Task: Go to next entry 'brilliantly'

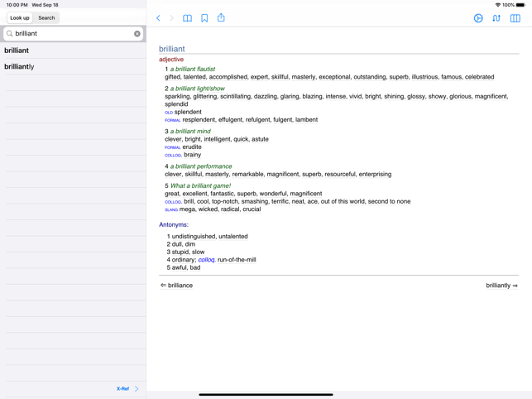Action: [x=501, y=286]
